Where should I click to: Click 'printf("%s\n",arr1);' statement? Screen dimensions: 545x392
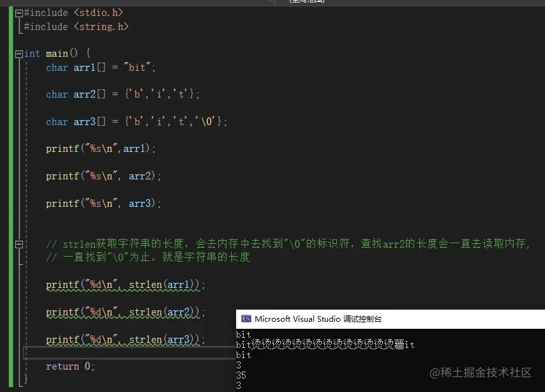pos(101,149)
